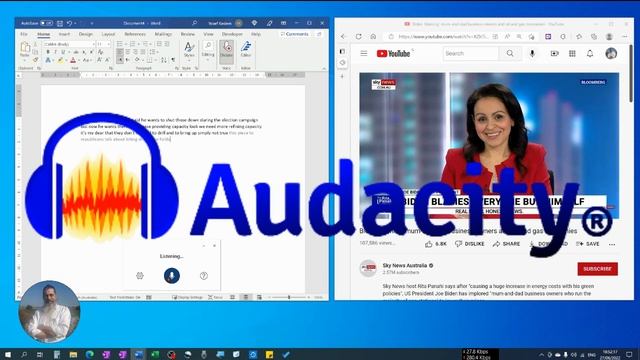640x360 pixels.
Task: Click the bullets list button in Word
Action: pos(120,44)
